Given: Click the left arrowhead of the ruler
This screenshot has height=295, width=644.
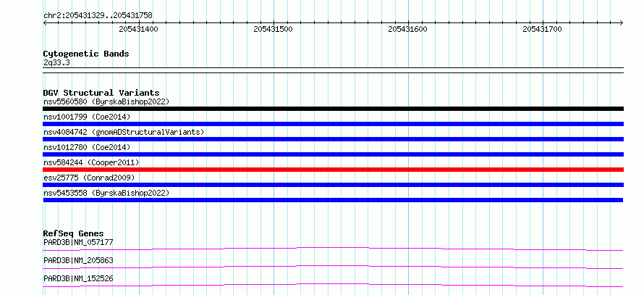Looking at the screenshot, I should click(x=45, y=22).
